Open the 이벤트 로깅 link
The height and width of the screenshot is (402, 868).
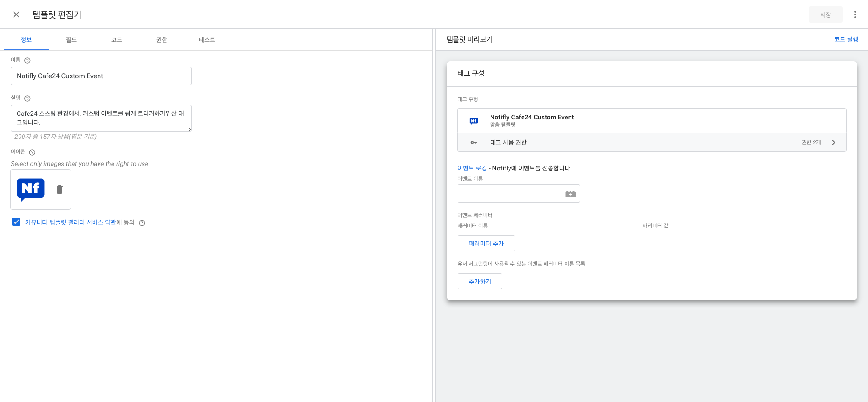click(472, 168)
